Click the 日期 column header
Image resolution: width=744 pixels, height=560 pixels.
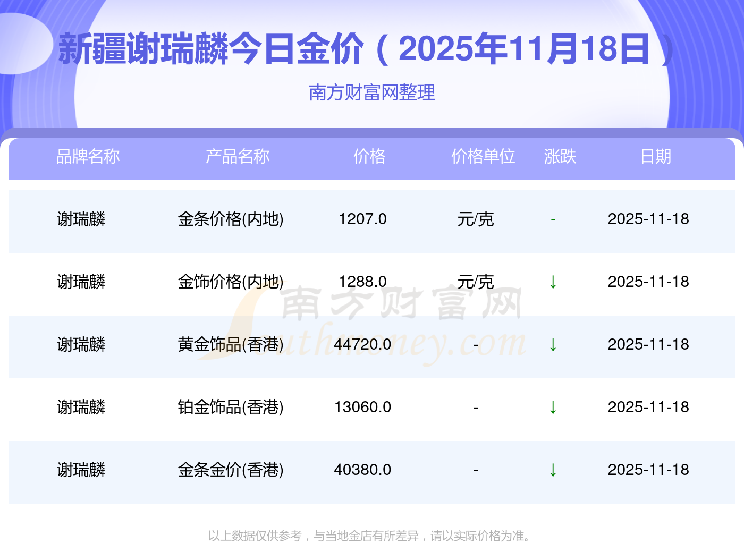tap(655, 156)
